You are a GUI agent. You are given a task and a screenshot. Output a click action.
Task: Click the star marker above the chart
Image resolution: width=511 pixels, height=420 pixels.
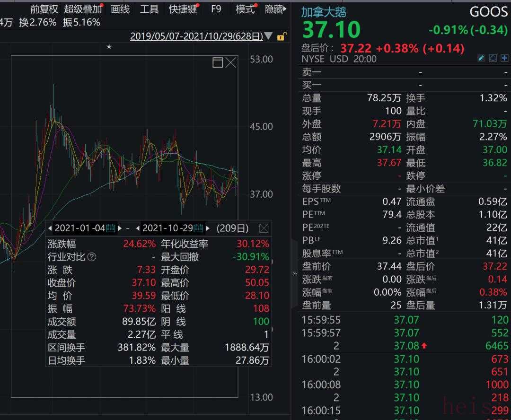pyautogui.click(x=109, y=46)
